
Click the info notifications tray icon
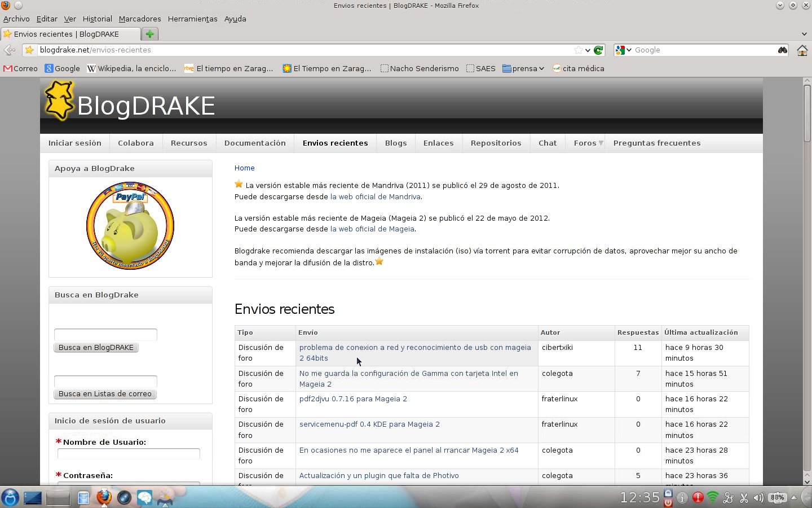(682, 498)
